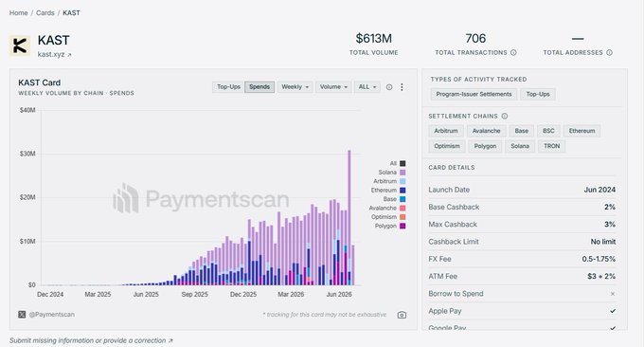Click the chart info icon
644x347 pixels.
(x=389, y=87)
